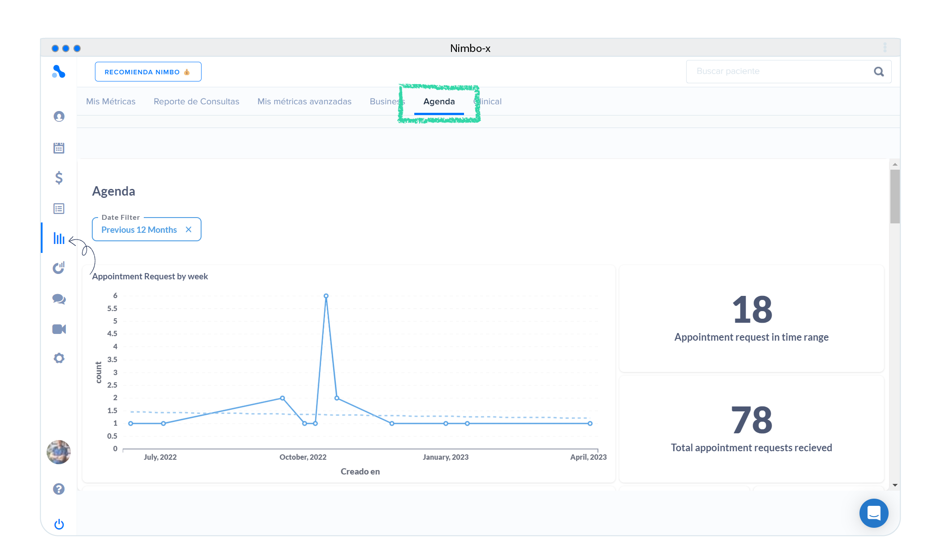The height and width of the screenshot is (560, 941).
Task: Open the settings gear icon
Action: pyautogui.click(x=59, y=358)
